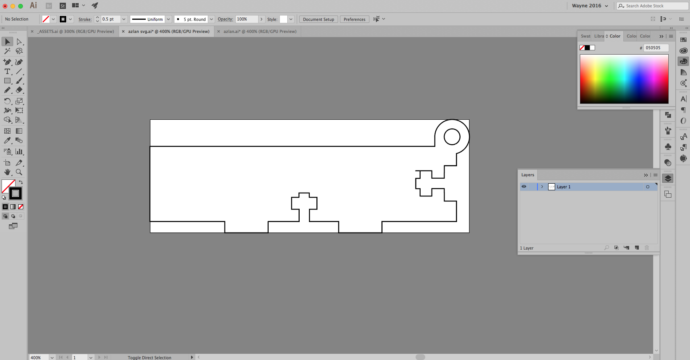
Task: Select the Type tool
Action: click(x=7, y=71)
